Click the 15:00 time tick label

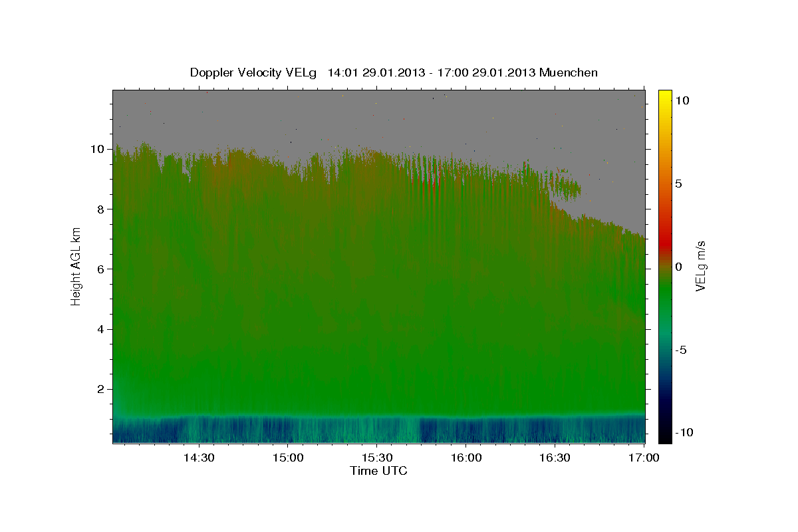click(x=288, y=458)
